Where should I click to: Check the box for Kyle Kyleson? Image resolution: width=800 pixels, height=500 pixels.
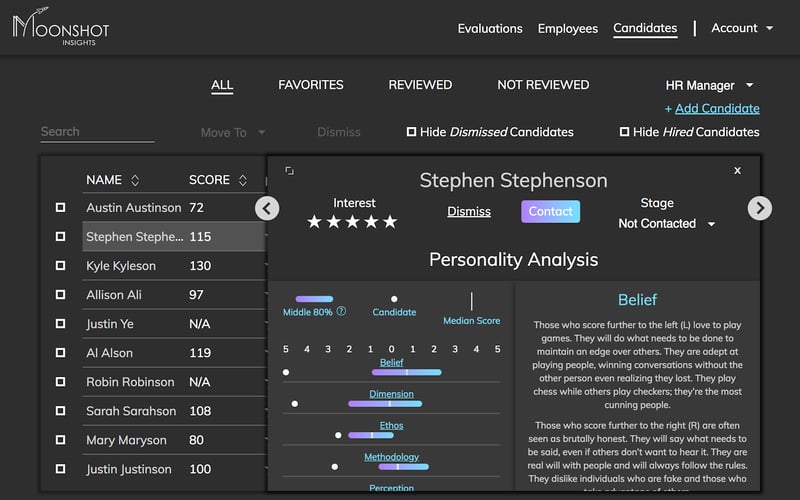click(60, 265)
